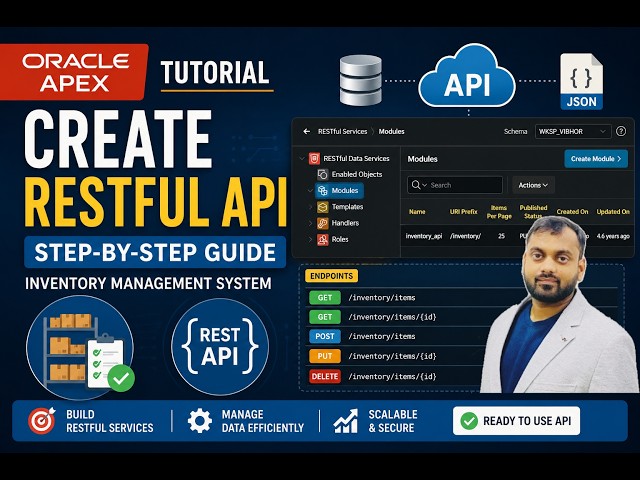640x480 pixels.
Task: Click the REST API braces circle
Action: click(x=220, y=347)
